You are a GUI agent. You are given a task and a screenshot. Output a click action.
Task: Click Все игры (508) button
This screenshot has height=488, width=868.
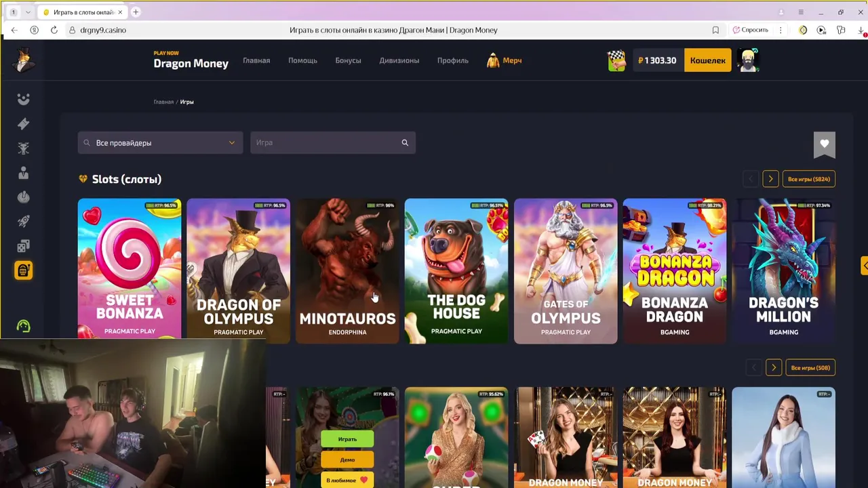810,367
